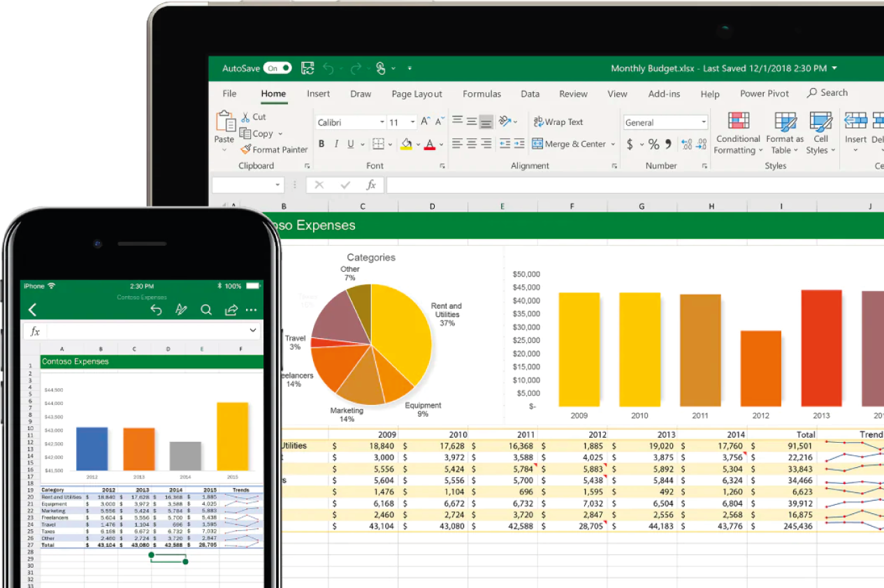This screenshot has width=884, height=588.
Task: Click the Wrap Text button
Action: click(558, 122)
